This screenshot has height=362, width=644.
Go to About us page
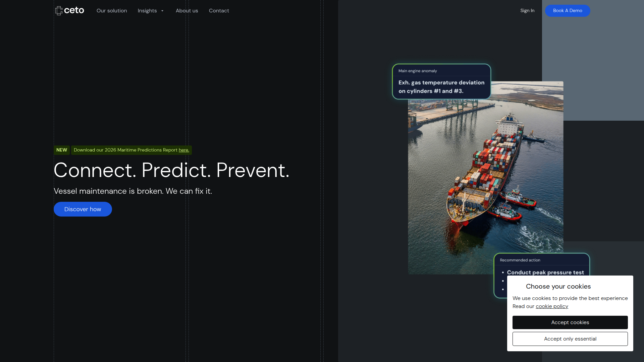pyautogui.click(x=187, y=11)
